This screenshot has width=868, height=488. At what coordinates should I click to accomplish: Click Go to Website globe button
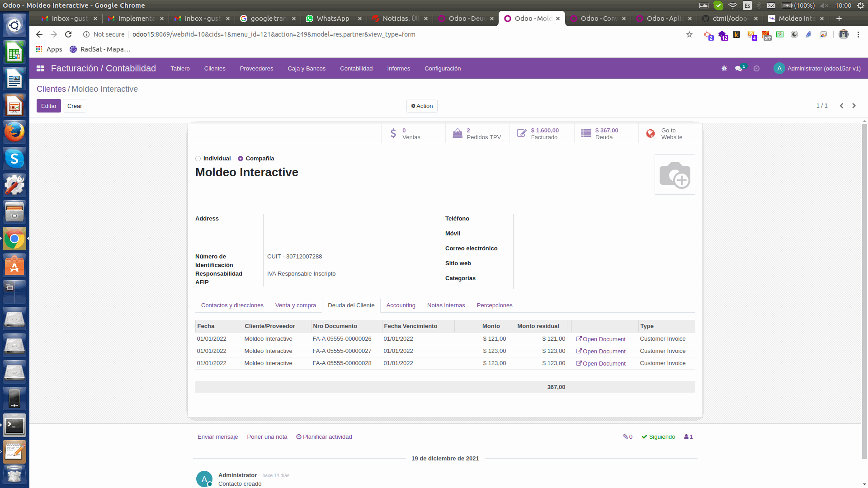(x=670, y=133)
